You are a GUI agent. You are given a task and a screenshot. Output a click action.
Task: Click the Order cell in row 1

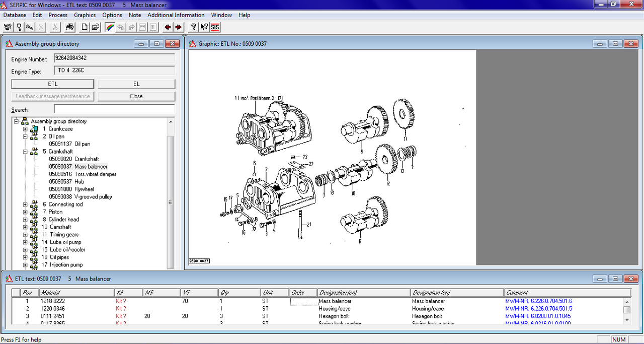(303, 301)
